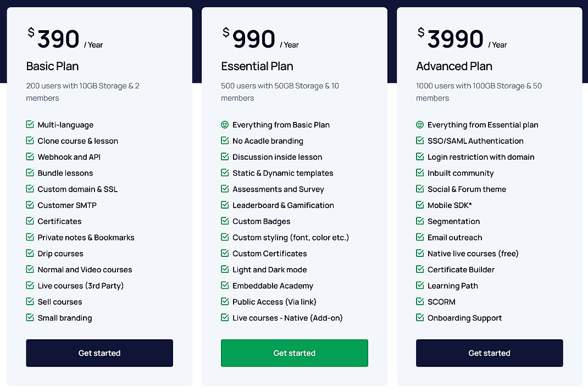Click the check icon next to SCORM
Viewport: 588px width, 392px height.
420,301
